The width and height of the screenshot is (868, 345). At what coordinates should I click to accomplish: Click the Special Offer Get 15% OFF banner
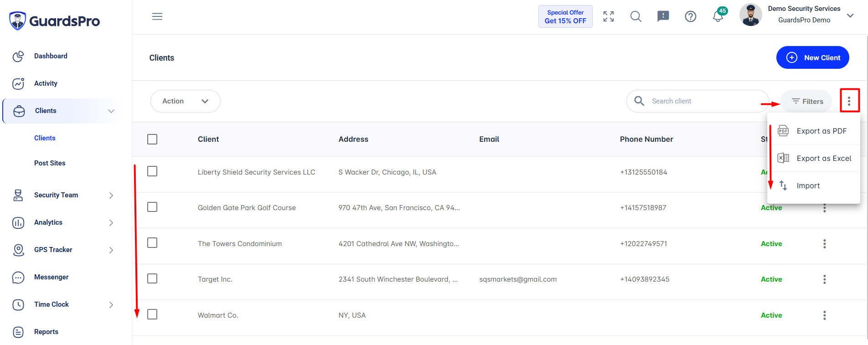[x=565, y=16]
